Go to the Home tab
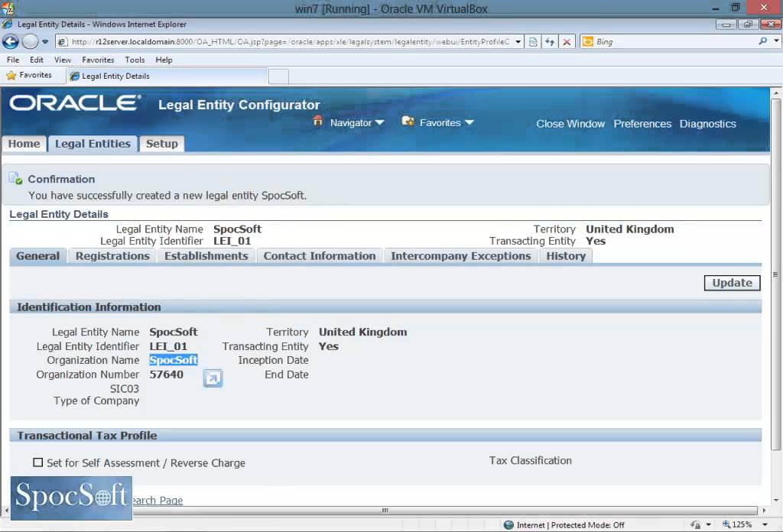783x532 pixels. [24, 144]
